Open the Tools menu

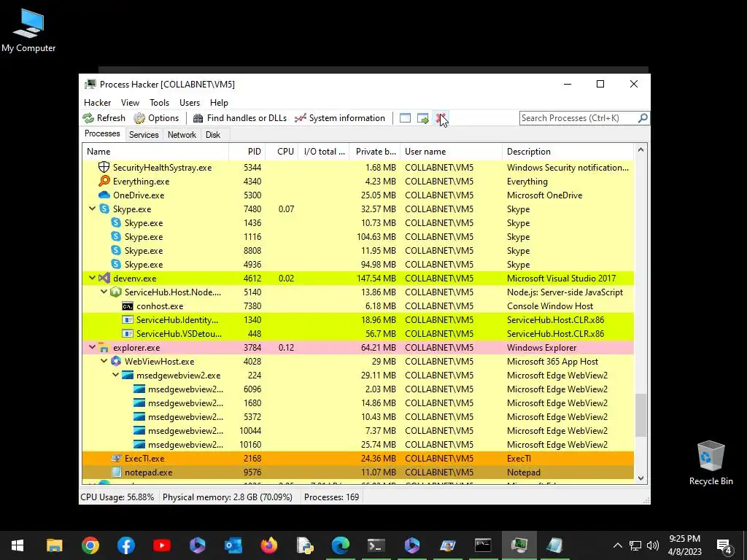pyautogui.click(x=159, y=102)
